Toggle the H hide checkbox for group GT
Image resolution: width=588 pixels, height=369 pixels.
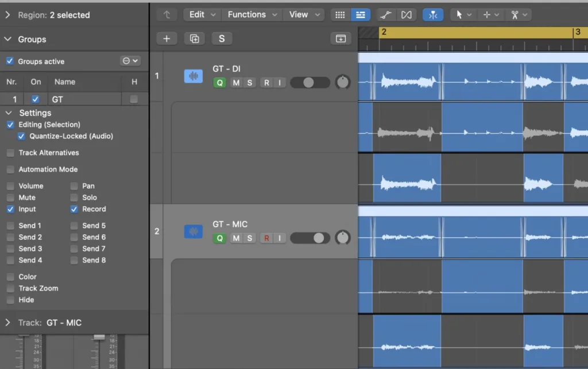tap(133, 99)
